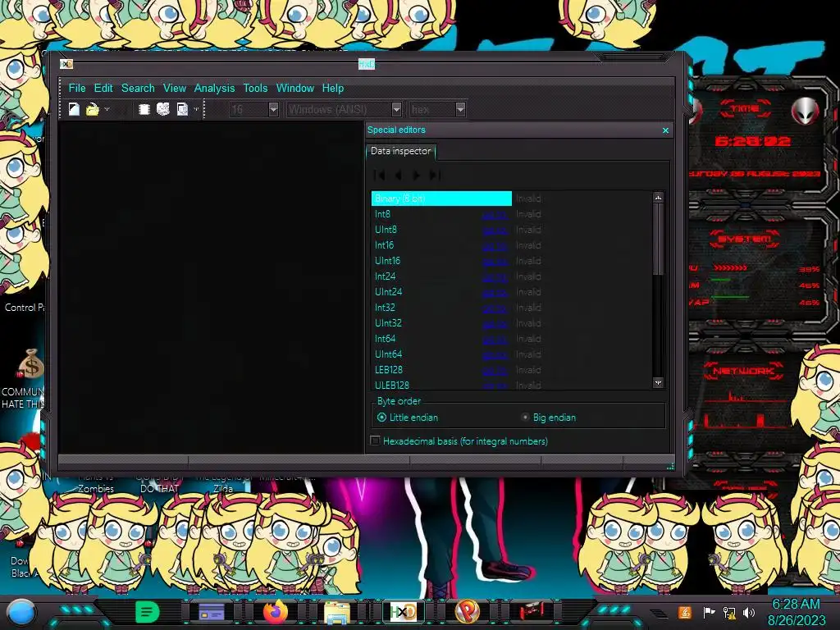The image size is (840, 630).
Task: Click the go to link for Int32
Action: (x=495, y=308)
